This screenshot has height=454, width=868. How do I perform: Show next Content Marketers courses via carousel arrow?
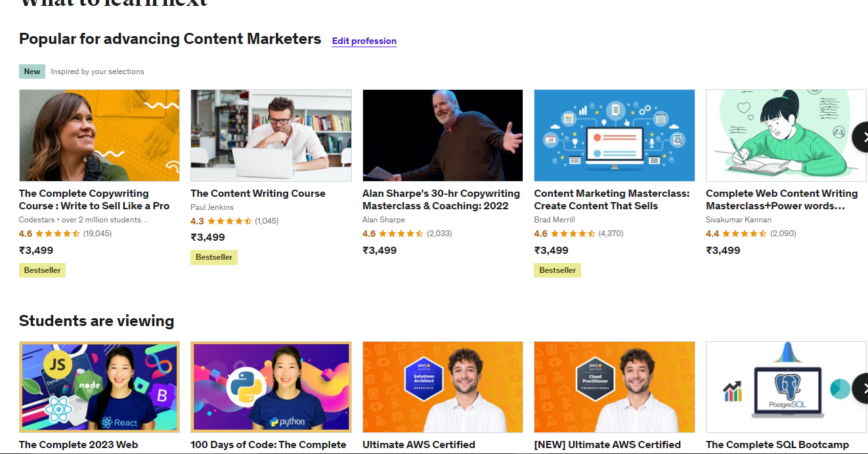[860, 137]
